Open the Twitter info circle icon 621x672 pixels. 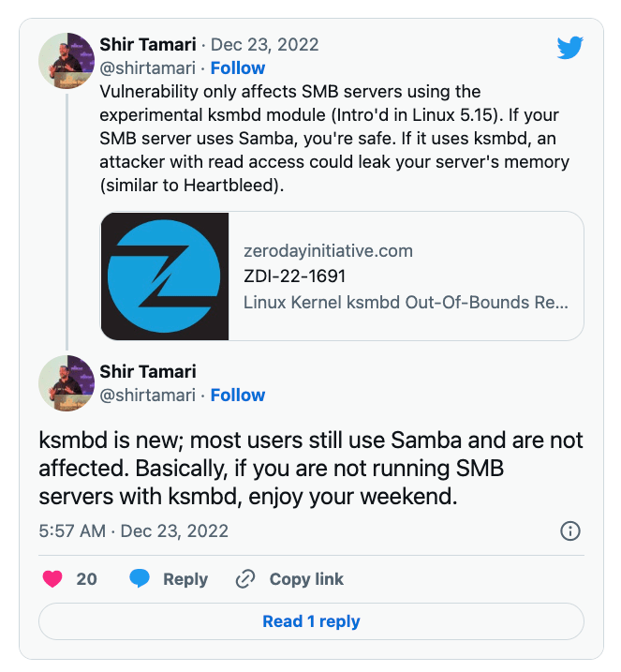(x=569, y=531)
